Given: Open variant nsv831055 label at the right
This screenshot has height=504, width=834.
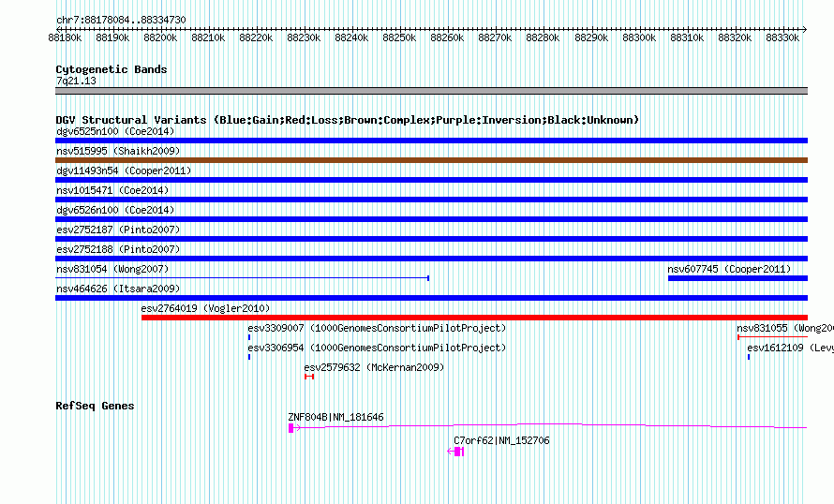Looking at the screenshot, I should 785,328.
